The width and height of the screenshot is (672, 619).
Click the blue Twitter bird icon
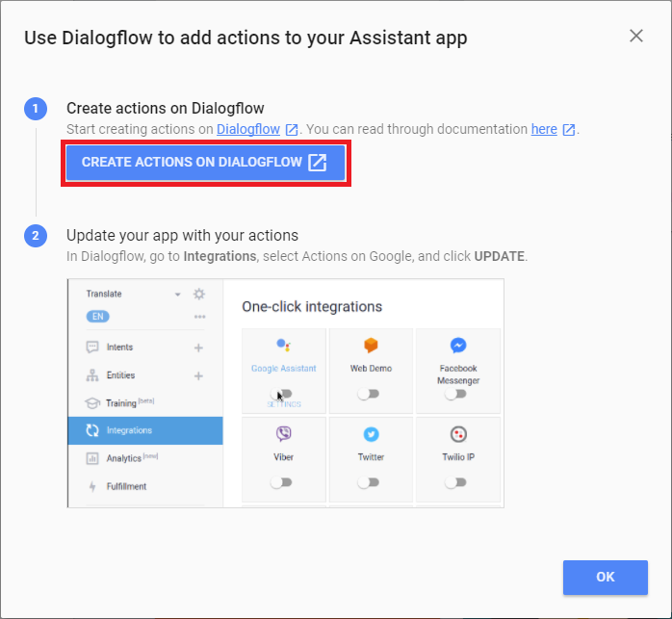[x=372, y=434]
